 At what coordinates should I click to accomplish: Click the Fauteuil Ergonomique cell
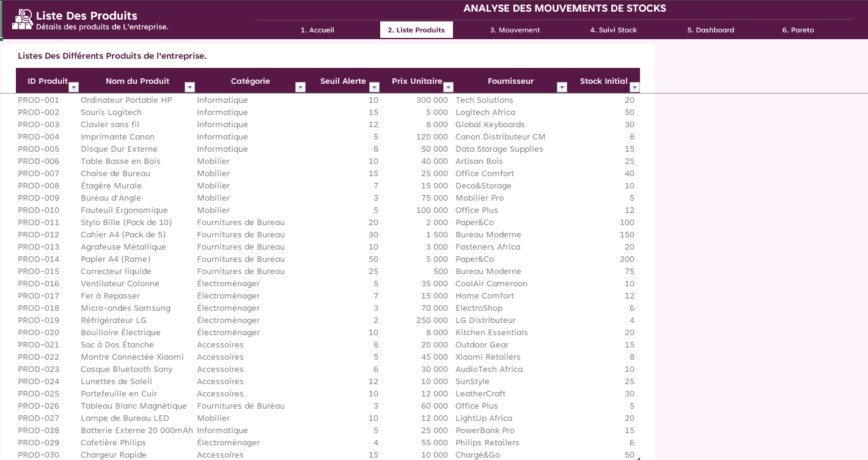[x=136, y=210]
